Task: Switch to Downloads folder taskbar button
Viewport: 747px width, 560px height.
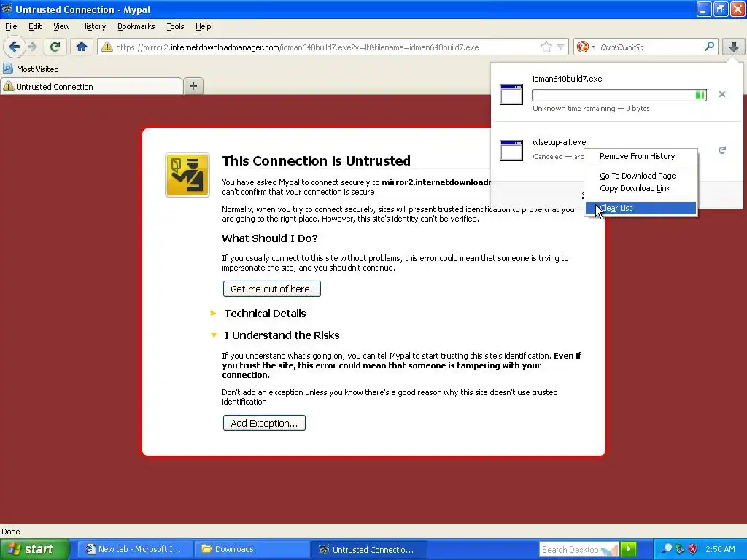Action: click(252, 549)
